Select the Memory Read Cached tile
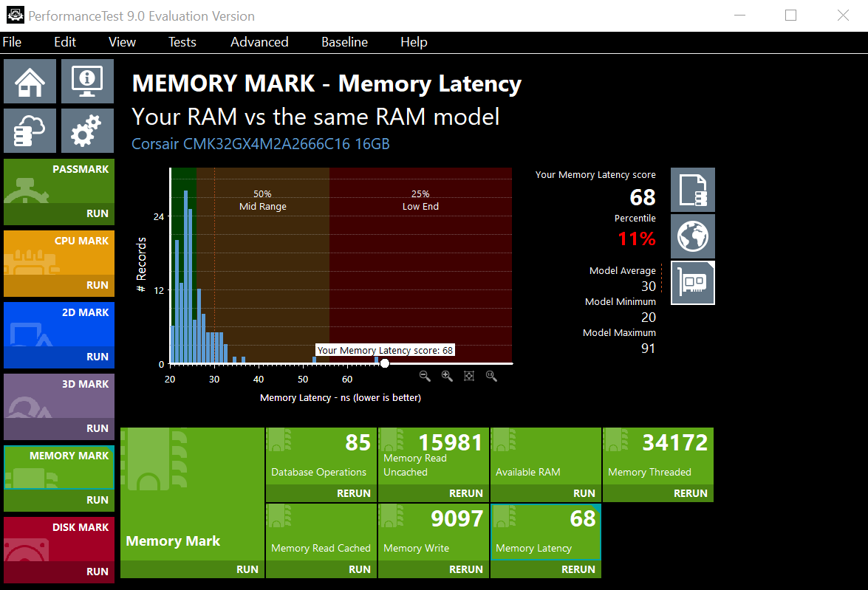This screenshot has height=590, width=868. pyautogui.click(x=321, y=532)
